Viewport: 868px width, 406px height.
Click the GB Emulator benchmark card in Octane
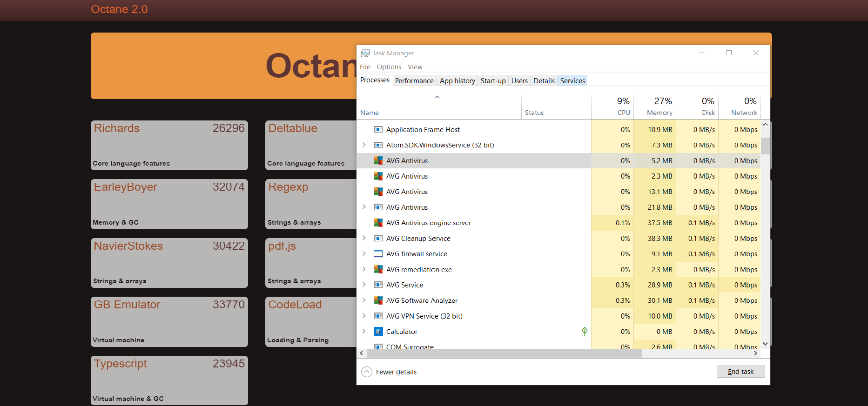click(x=169, y=322)
